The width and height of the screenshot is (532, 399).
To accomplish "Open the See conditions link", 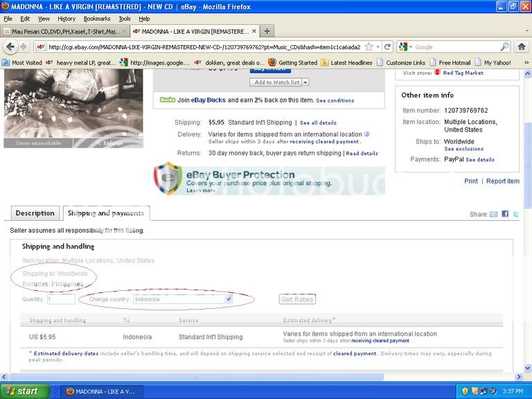I will (x=335, y=100).
